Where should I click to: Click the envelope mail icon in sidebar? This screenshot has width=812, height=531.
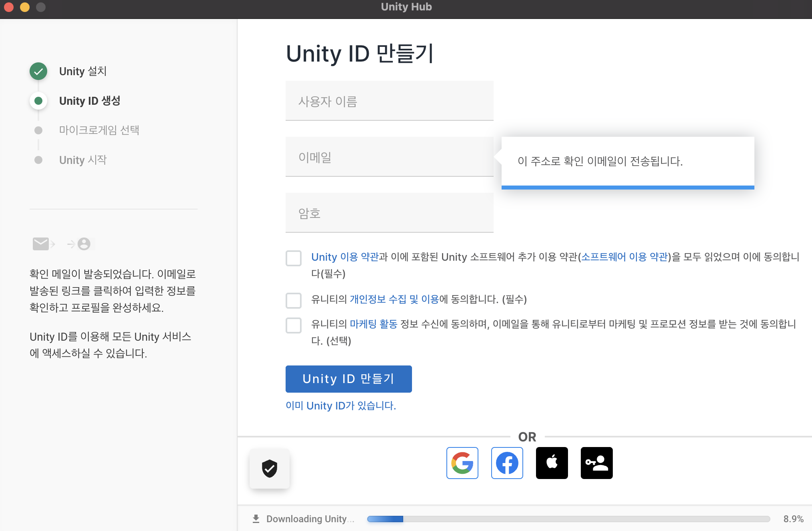tap(41, 244)
